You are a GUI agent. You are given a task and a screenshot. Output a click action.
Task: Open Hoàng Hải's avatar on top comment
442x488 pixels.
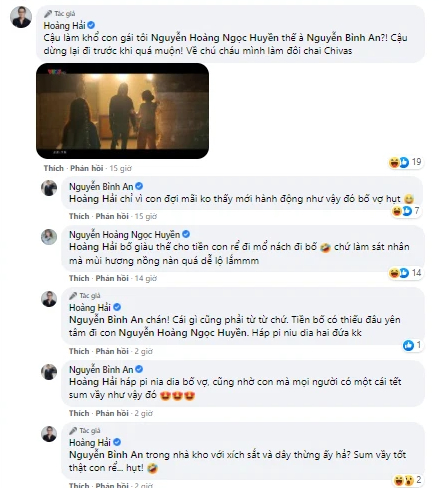click(21, 17)
